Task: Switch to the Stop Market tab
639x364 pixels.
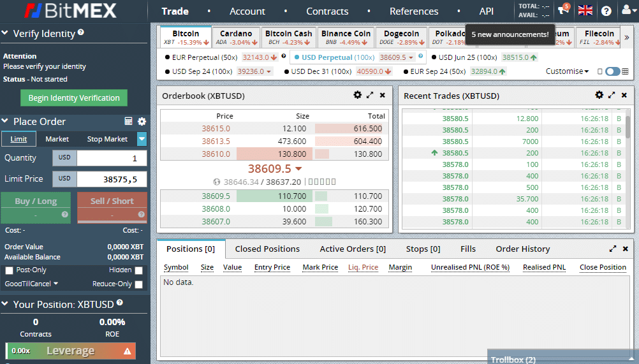Action: point(107,139)
